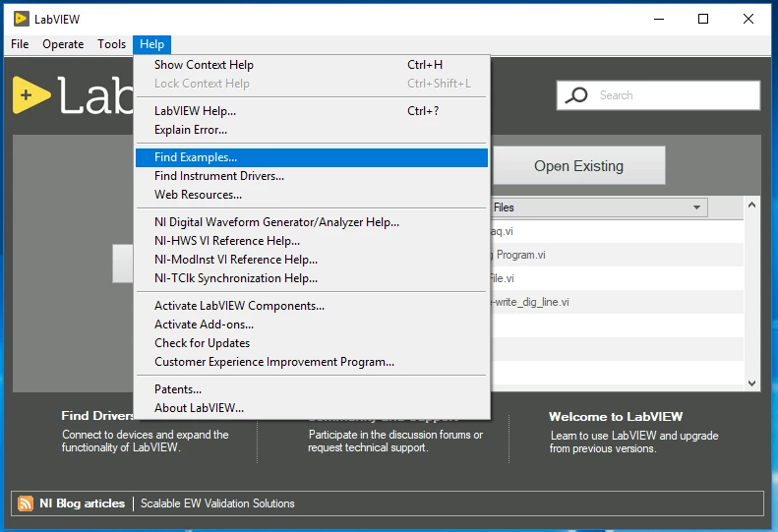This screenshot has width=778, height=532.
Task: Click the Open Existing button
Action: (578, 166)
